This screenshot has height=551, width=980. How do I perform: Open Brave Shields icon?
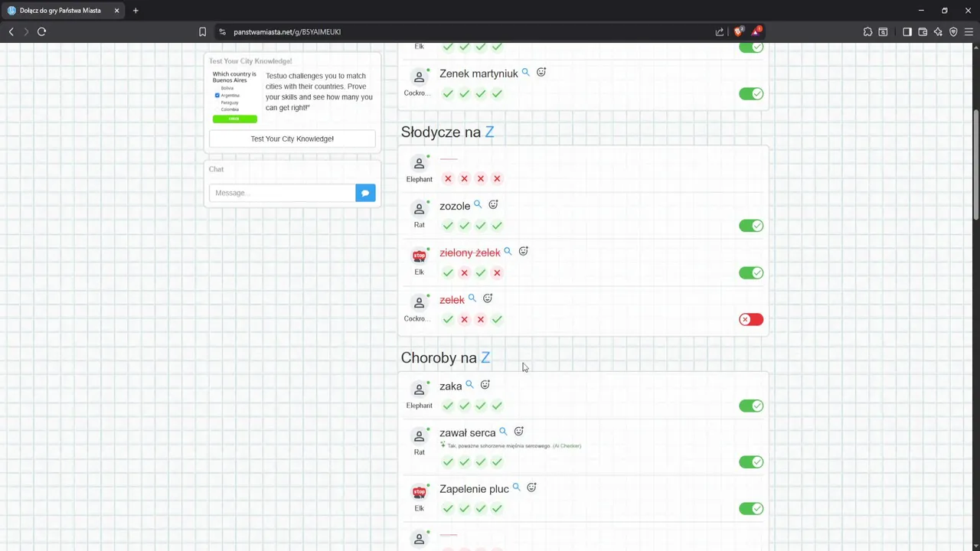(738, 31)
